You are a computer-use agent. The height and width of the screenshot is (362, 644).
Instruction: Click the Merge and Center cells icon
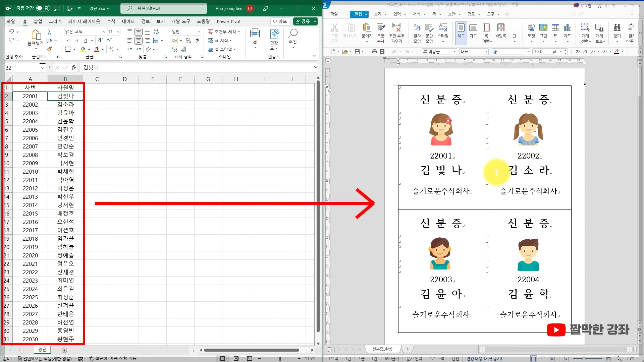point(156,41)
